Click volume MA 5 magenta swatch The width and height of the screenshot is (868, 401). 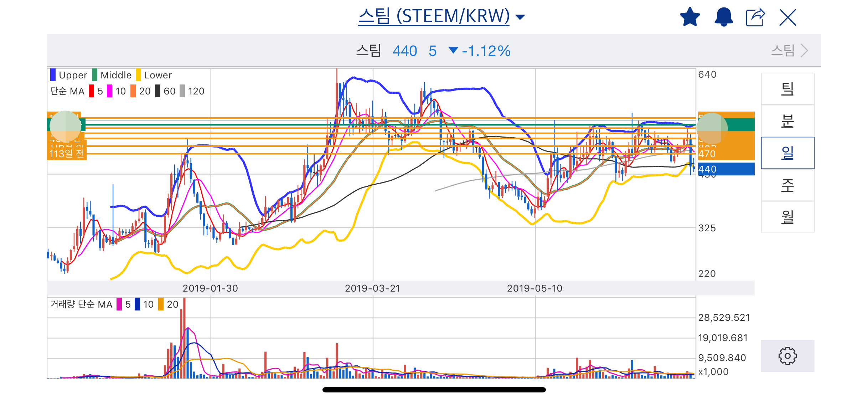pyautogui.click(x=119, y=304)
